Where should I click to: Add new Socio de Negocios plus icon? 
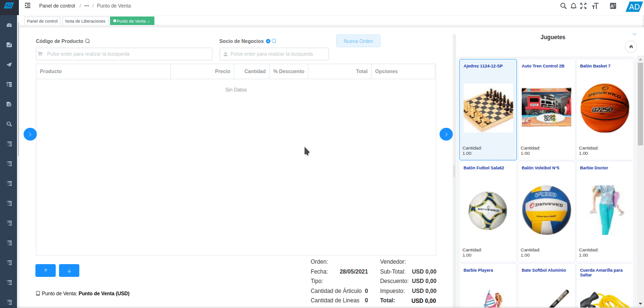[268, 42]
